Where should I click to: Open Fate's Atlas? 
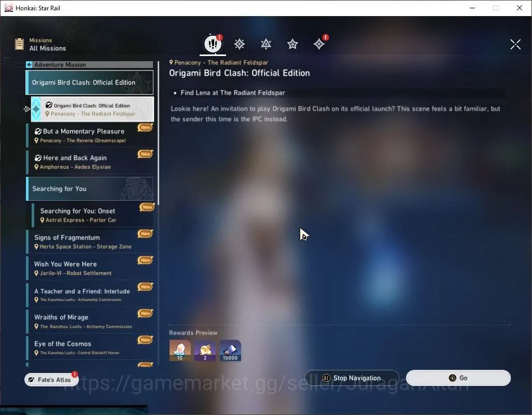coord(51,380)
